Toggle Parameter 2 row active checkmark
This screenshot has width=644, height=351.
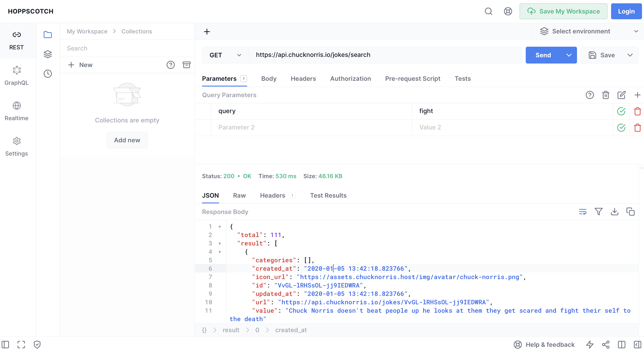click(x=621, y=128)
